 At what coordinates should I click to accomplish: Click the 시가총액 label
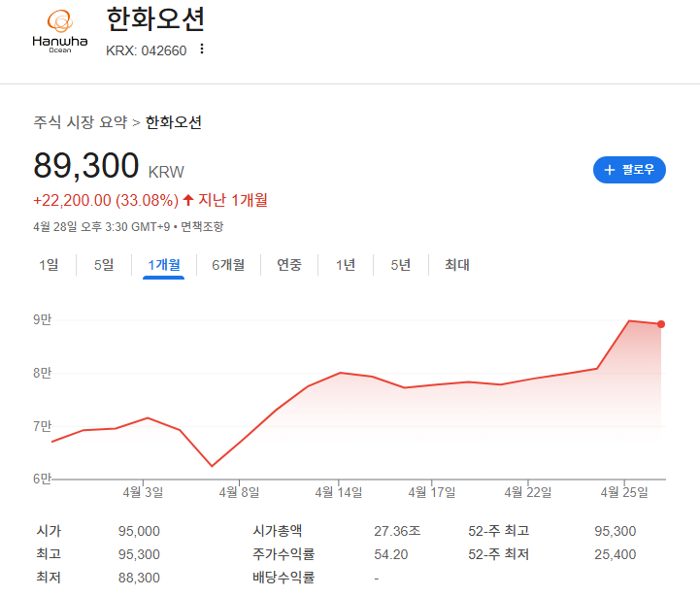pos(278,531)
